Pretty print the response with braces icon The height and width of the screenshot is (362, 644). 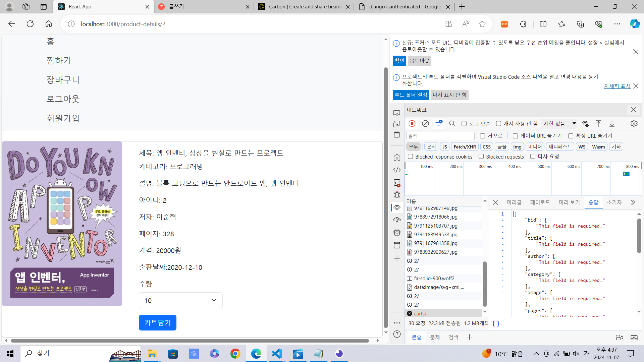(496, 323)
